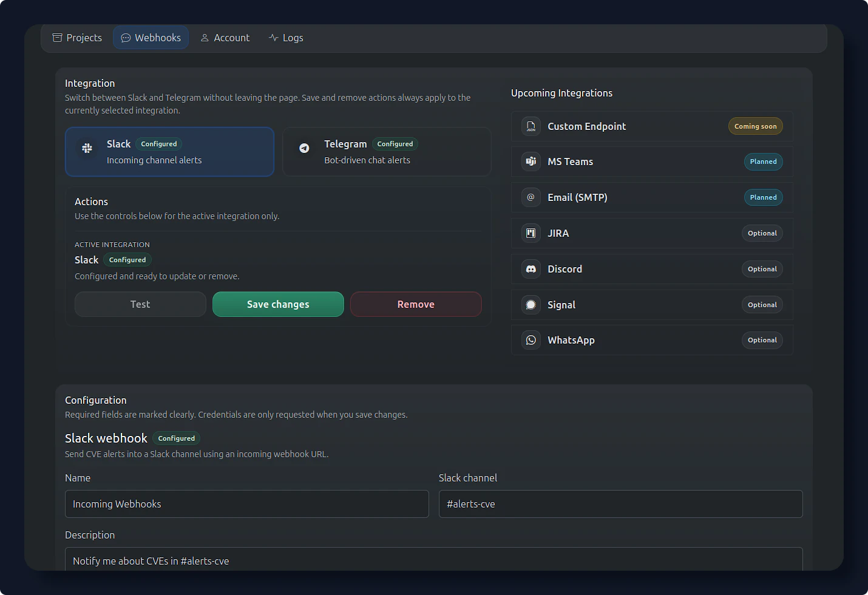Click the Configured badge on Telegram card
Screen dimensions: 868x595
[x=395, y=144]
